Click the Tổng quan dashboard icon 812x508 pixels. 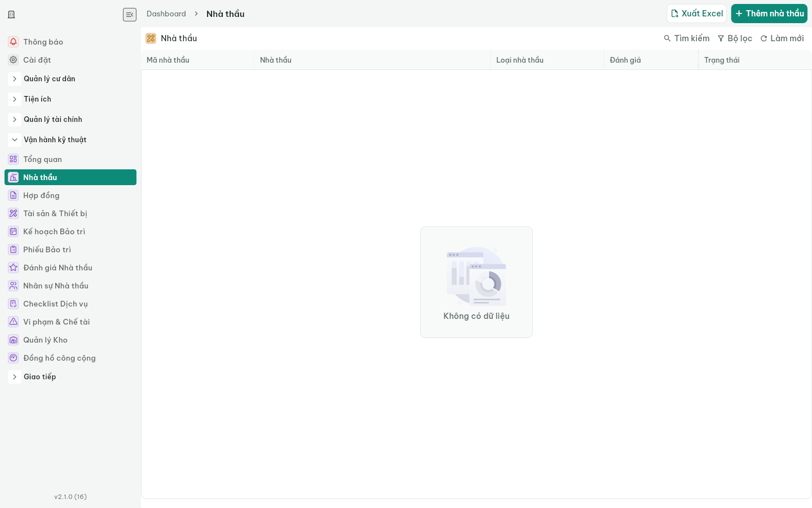[14, 159]
